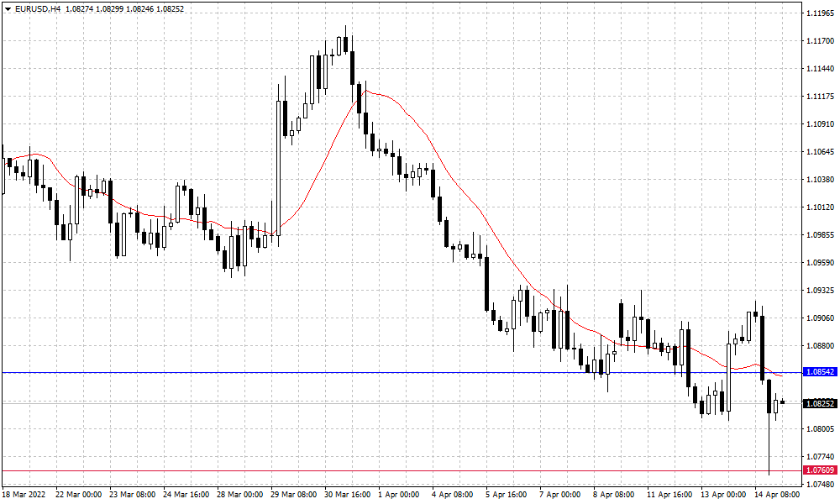Click the 28 Mar 00:00 time label
840x504 pixels.
(x=239, y=495)
